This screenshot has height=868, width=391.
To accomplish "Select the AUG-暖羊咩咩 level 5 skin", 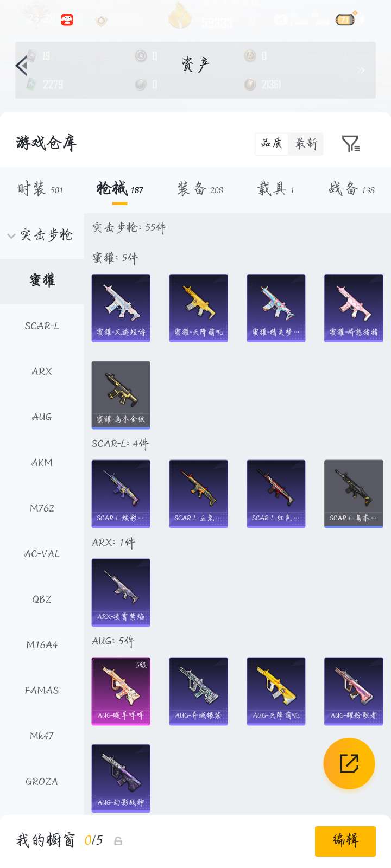I will tap(121, 691).
